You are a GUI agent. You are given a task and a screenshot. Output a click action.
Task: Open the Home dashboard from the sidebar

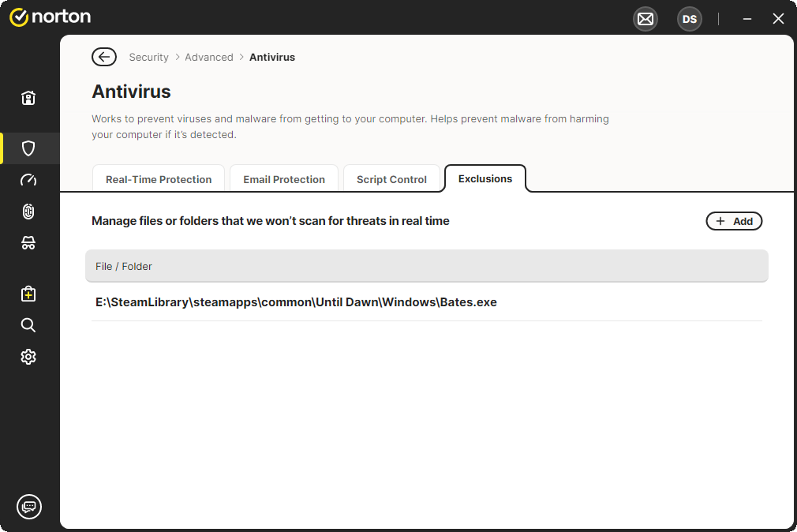click(28, 98)
